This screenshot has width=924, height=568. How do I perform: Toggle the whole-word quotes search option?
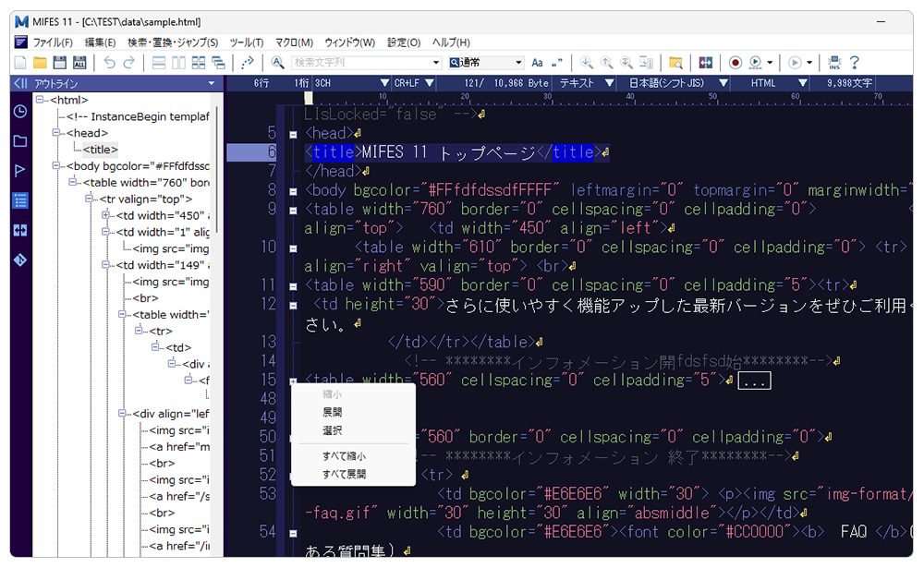point(556,63)
